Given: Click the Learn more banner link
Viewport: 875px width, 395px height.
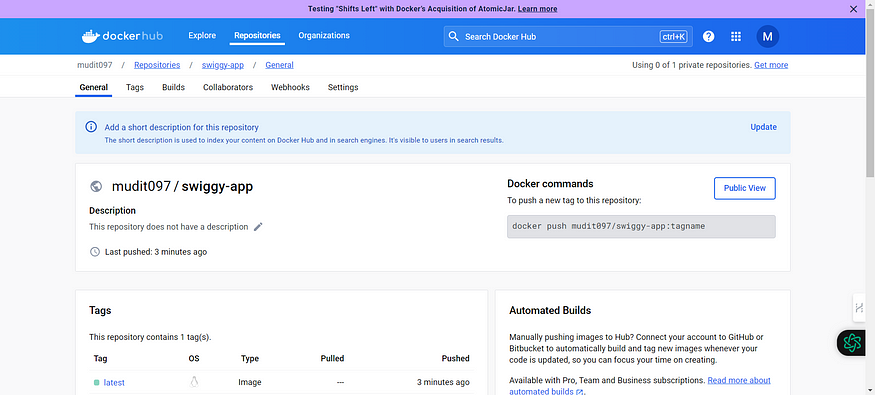Looking at the screenshot, I should (x=537, y=9).
